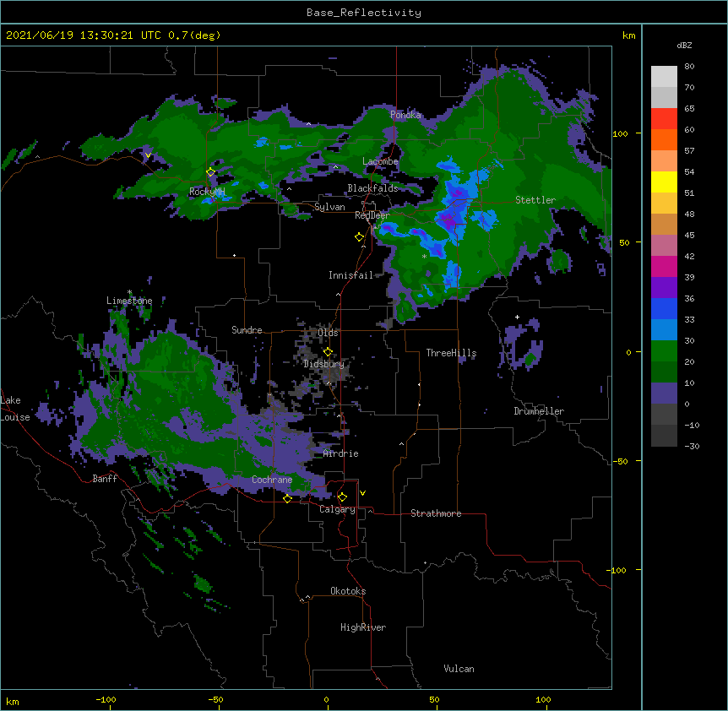Click the Innisfail city label
Viewport: 728px width, 711px height.
pyautogui.click(x=350, y=275)
